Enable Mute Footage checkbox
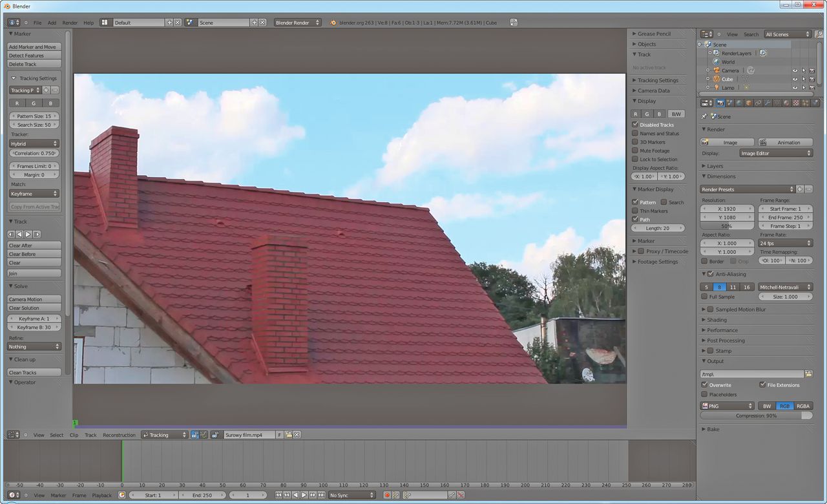The height and width of the screenshot is (504, 827). [635, 151]
